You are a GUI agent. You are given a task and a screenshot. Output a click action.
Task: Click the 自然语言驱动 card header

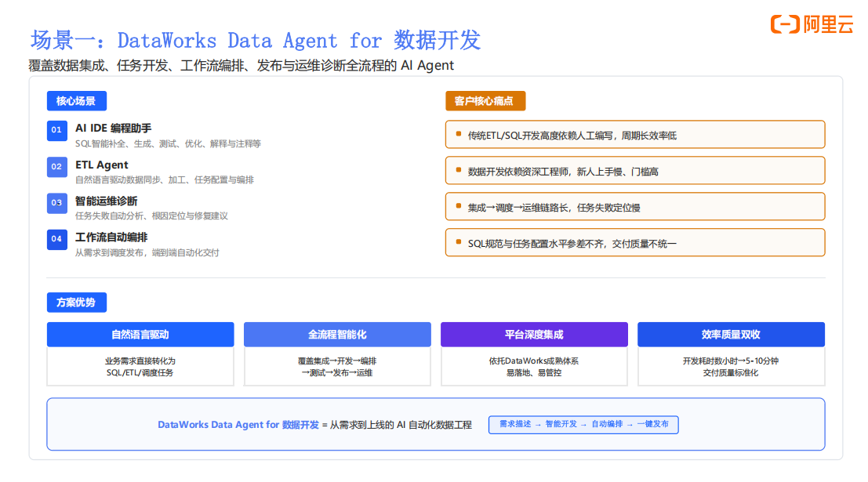pos(140,334)
